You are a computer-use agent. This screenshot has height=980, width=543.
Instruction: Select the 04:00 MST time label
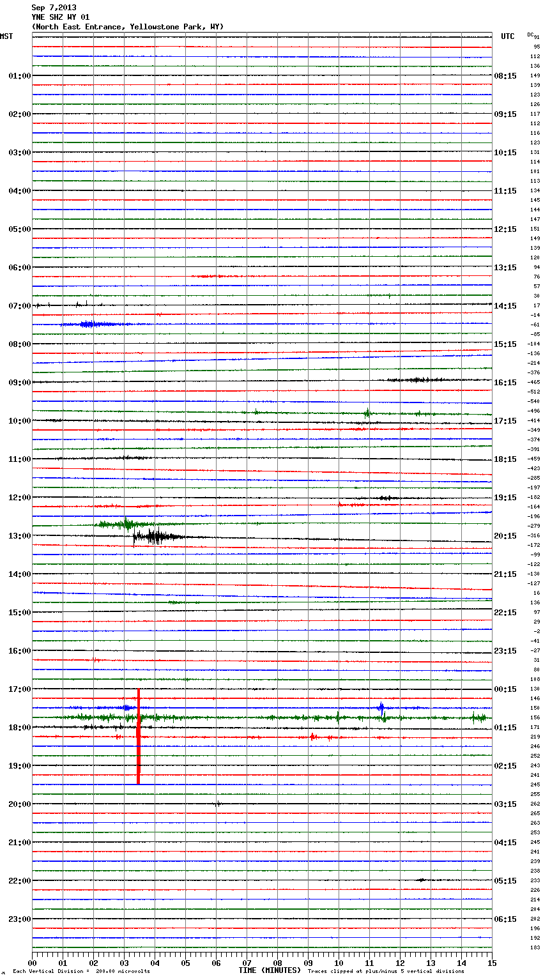pos(20,191)
